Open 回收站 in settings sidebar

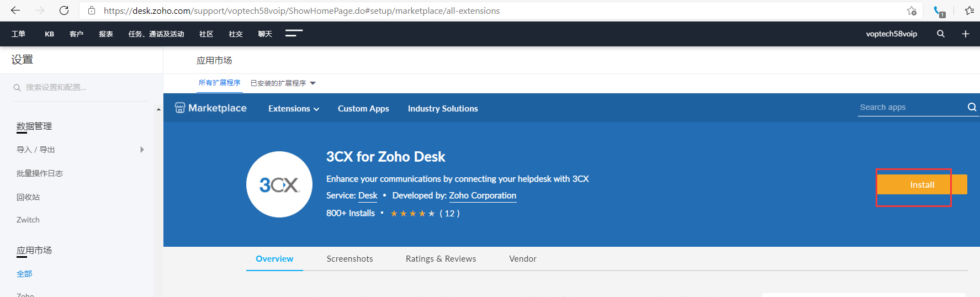pos(28,197)
